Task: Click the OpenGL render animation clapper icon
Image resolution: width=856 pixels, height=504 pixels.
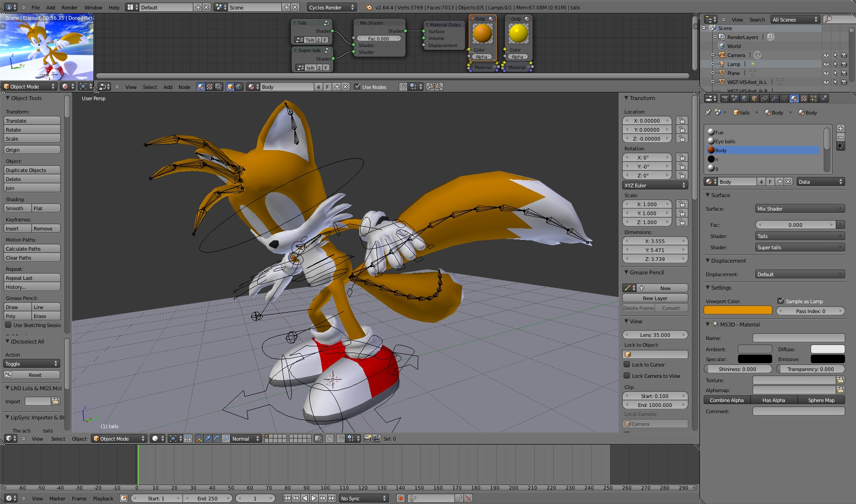Action: point(376,438)
